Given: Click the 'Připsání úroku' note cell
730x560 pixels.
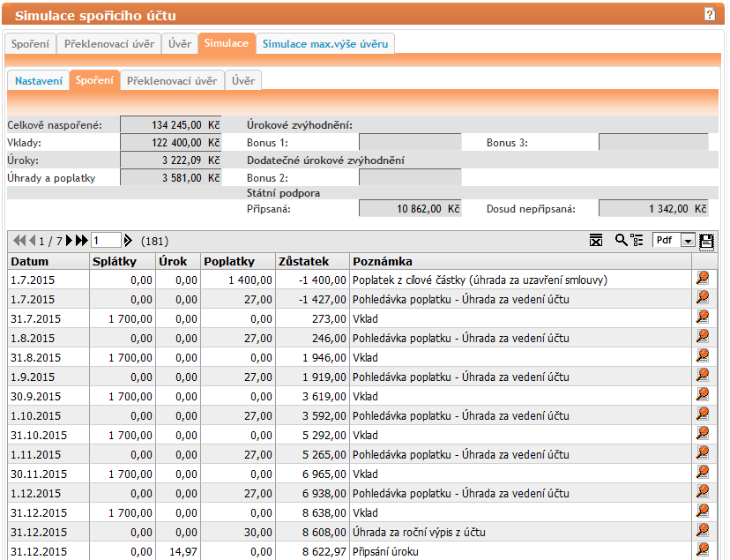Looking at the screenshot, I should [x=520, y=551].
